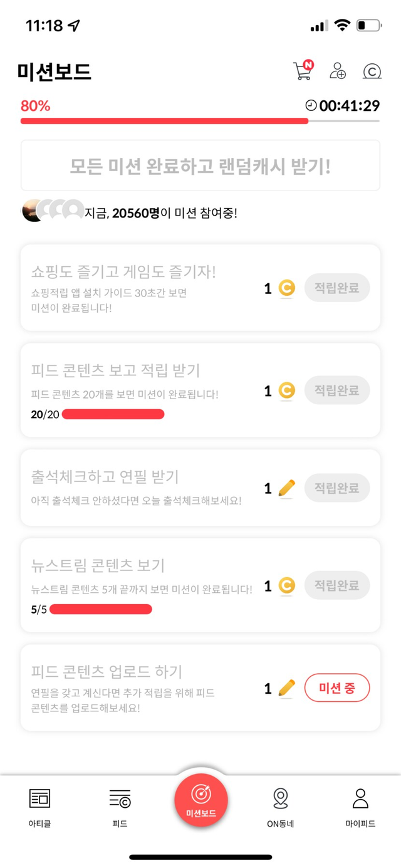Switch to the 아티클 tab

39,808
